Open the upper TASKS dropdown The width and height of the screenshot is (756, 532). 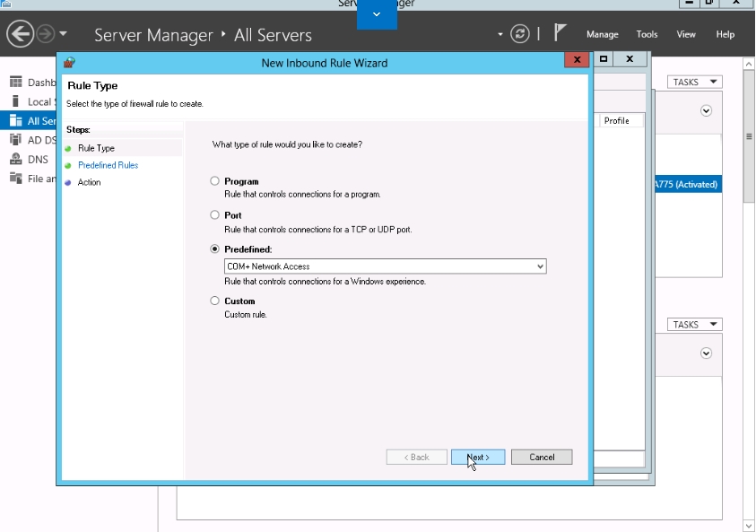tap(694, 83)
